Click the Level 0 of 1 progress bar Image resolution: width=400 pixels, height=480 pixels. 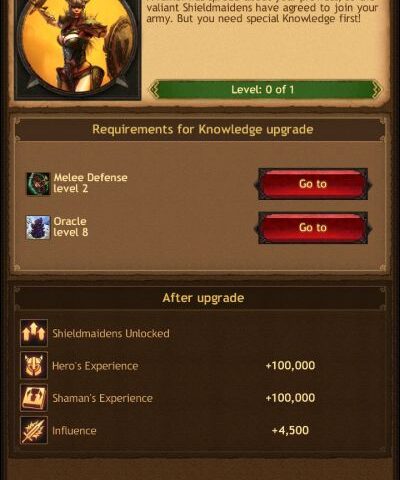[x=265, y=89]
